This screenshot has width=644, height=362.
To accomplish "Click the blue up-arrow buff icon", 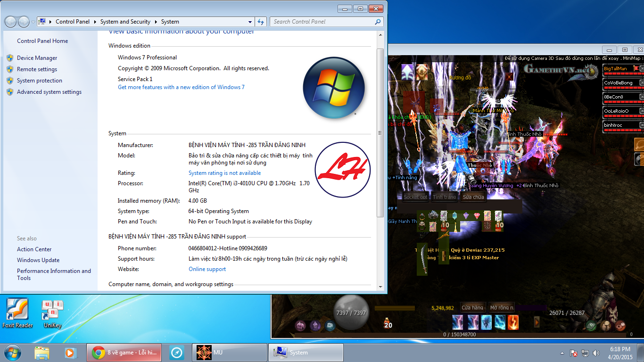I will [407, 72].
